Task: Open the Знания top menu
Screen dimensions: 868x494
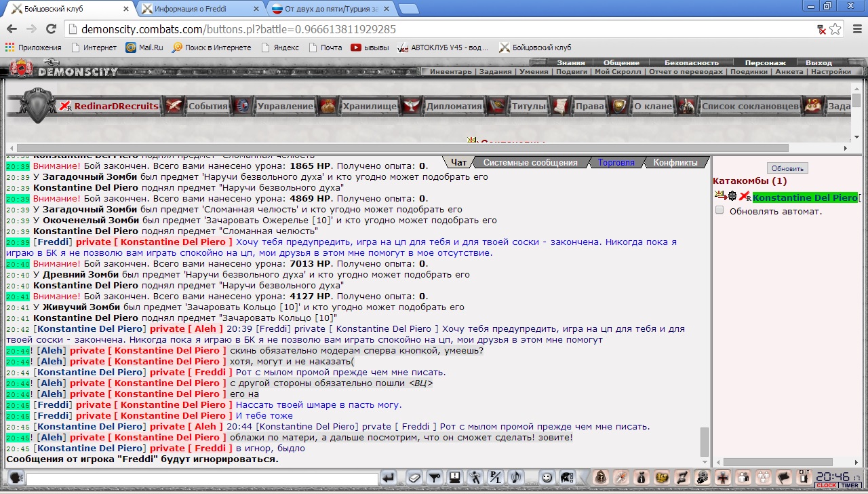Action: pyautogui.click(x=571, y=62)
